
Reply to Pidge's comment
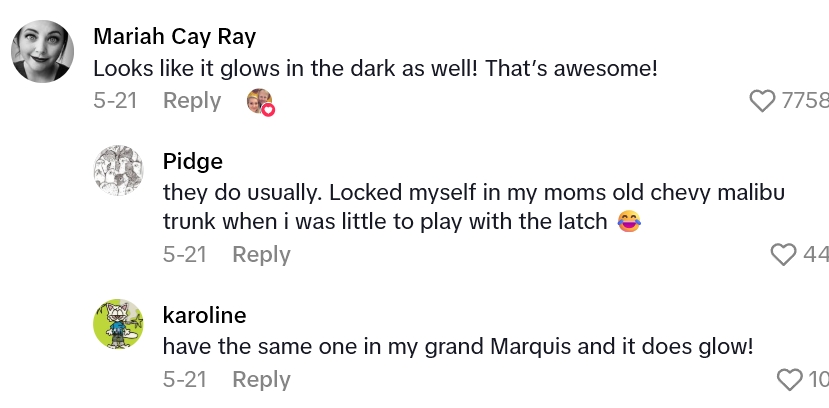pos(261,255)
